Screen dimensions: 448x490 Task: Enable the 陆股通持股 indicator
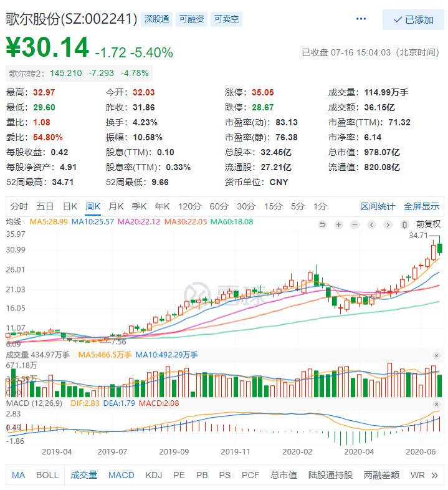(330, 475)
